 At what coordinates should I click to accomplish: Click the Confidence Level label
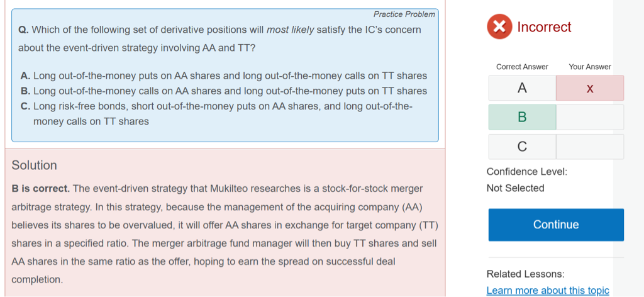click(526, 172)
